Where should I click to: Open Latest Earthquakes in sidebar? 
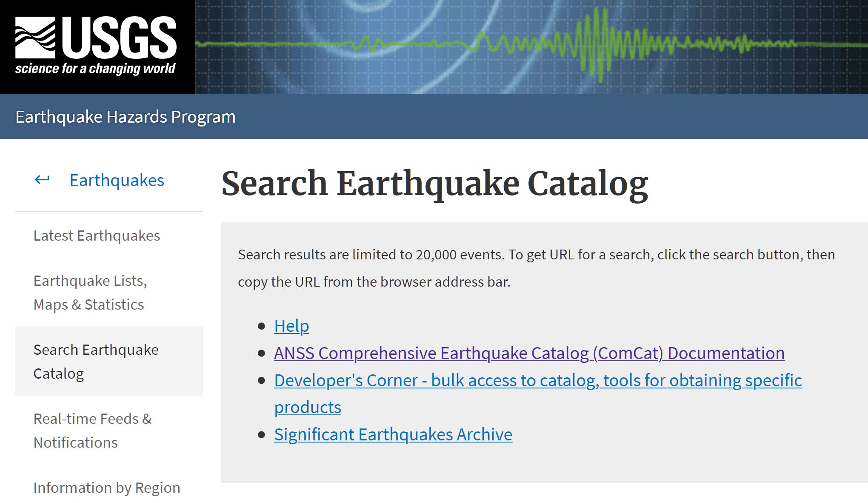click(x=97, y=236)
